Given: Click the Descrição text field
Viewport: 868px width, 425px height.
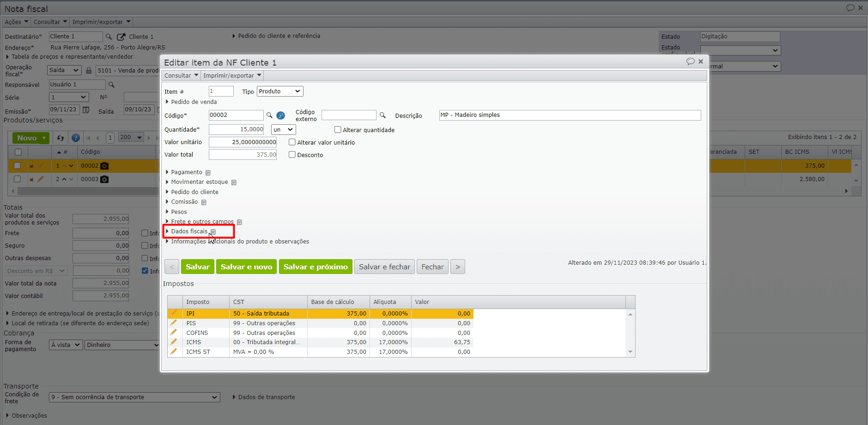Looking at the screenshot, I should click(x=570, y=115).
